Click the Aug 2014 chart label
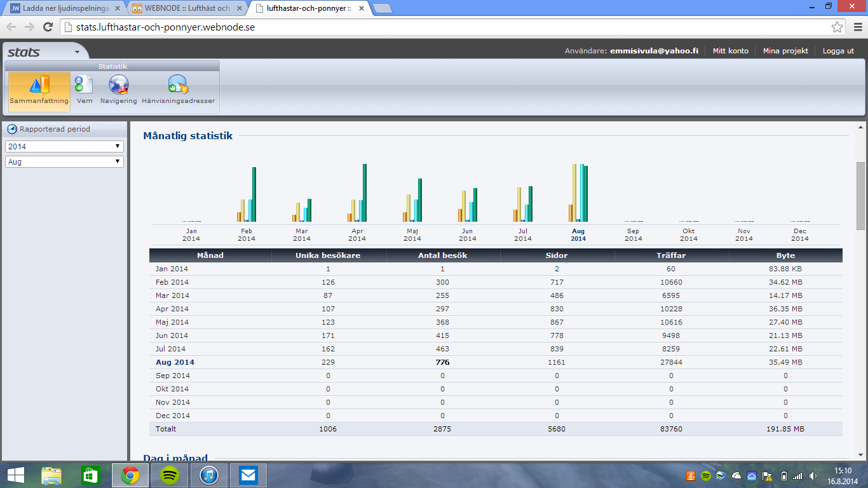This screenshot has height=488, width=868. click(x=578, y=235)
